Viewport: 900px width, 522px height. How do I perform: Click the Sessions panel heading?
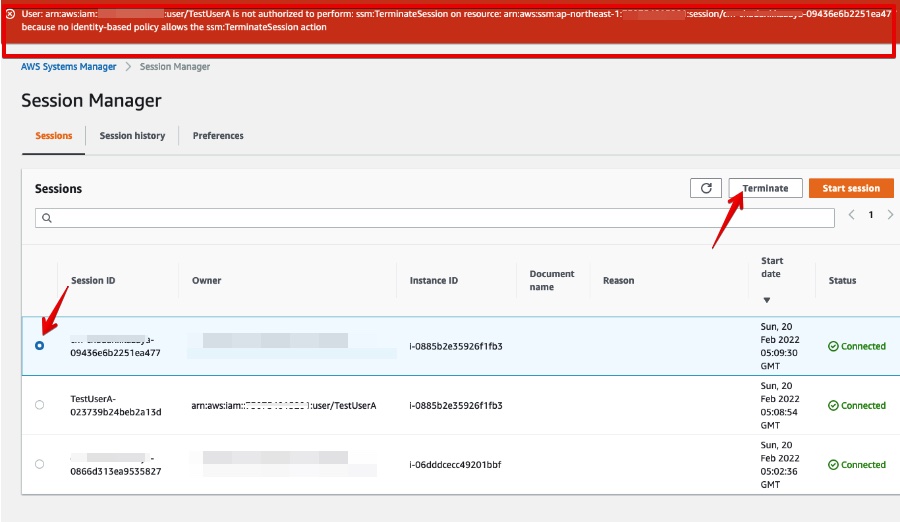pos(58,189)
